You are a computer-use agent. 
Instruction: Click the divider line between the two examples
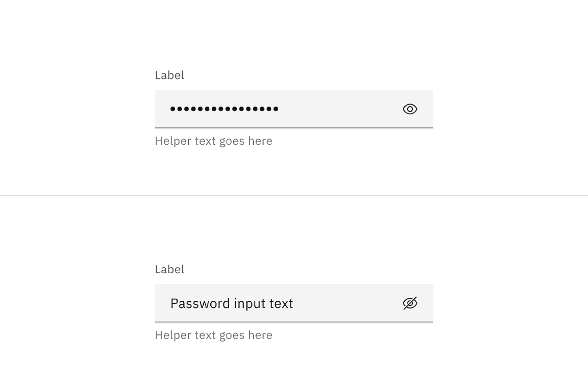point(294,195)
